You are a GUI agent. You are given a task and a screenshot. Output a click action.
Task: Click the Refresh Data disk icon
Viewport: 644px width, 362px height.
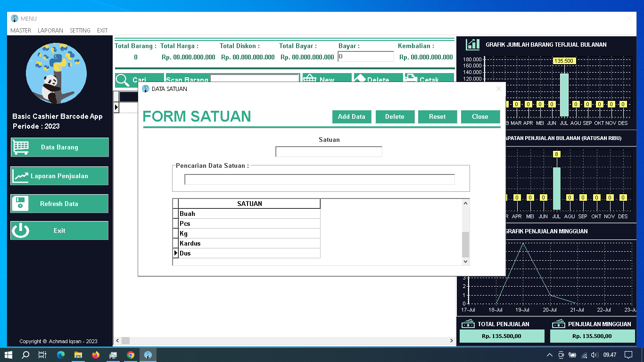point(20,204)
